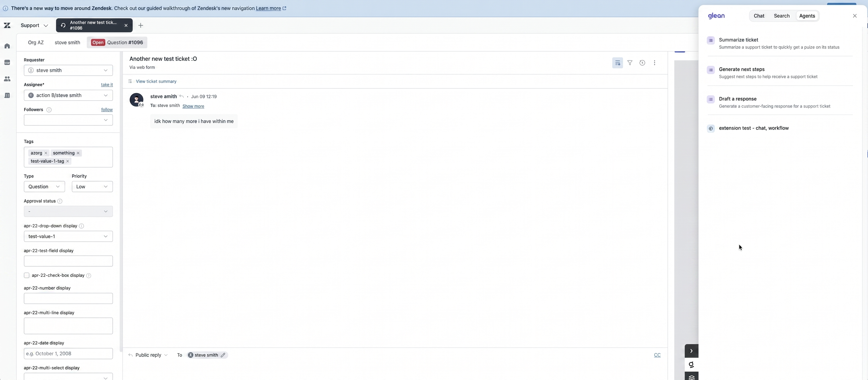The height and width of the screenshot is (380, 868).
Task: Toggle conversation summary view icon
Action: [x=617, y=63]
